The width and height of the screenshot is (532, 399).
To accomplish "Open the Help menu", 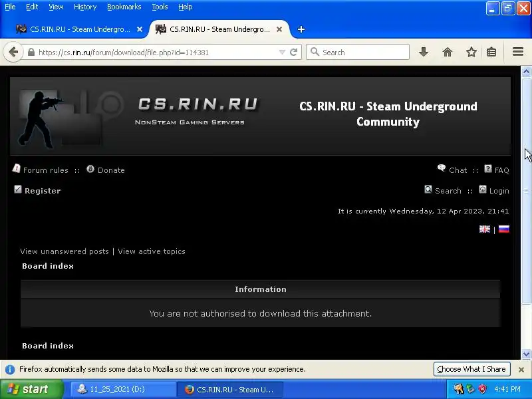I will (186, 7).
